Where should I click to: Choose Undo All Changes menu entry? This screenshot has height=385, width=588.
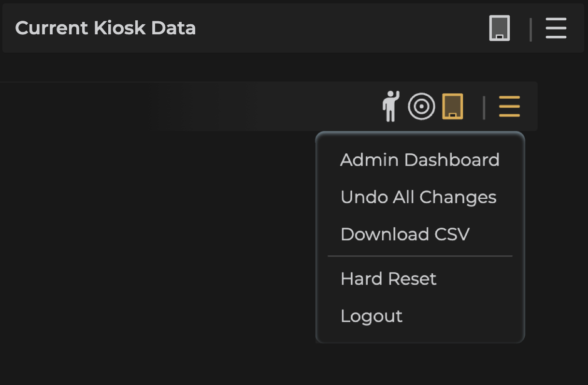coord(418,197)
